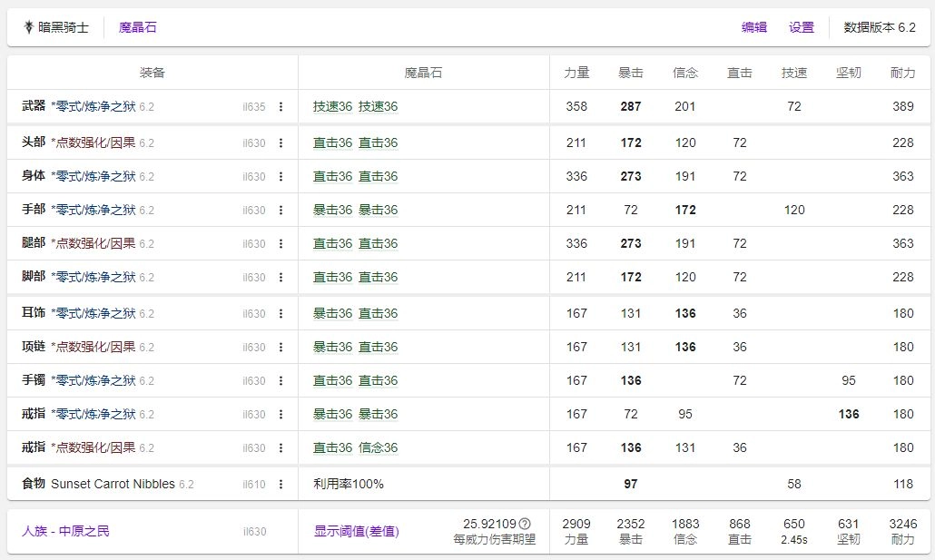
Task: Open three-dot menu for 食物 row
Action: (280, 485)
